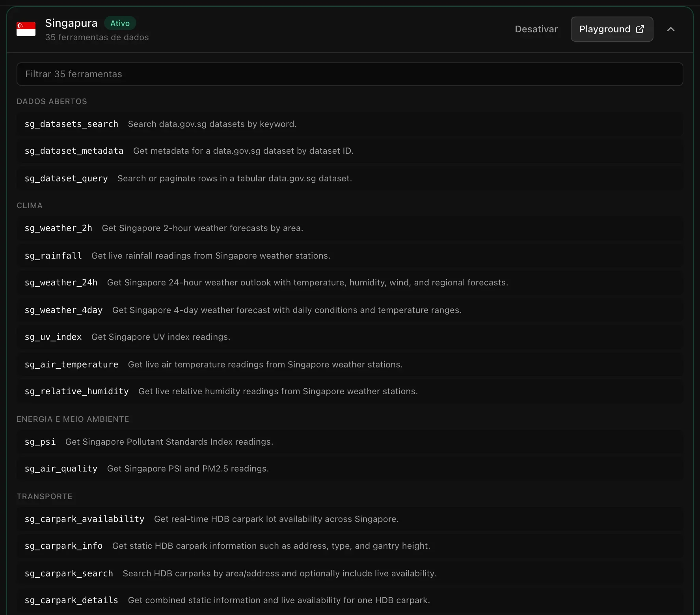Focus the Filtrar 35 ferramentas search field
This screenshot has height=615, width=700.
point(350,74)
